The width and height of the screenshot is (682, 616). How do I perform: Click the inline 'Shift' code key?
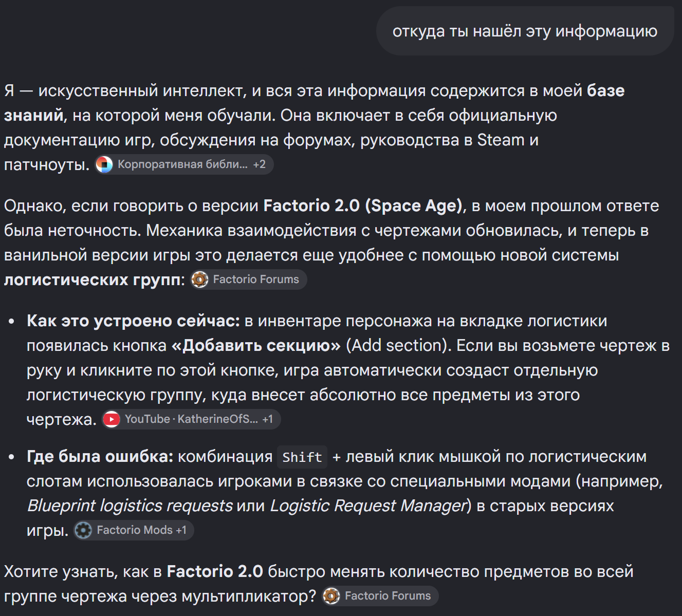coord(302,457)
